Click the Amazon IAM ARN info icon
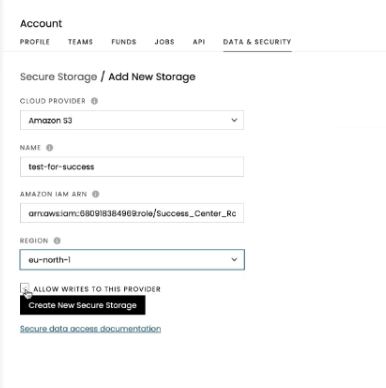The image size is (386, 388). coord(96,194)
